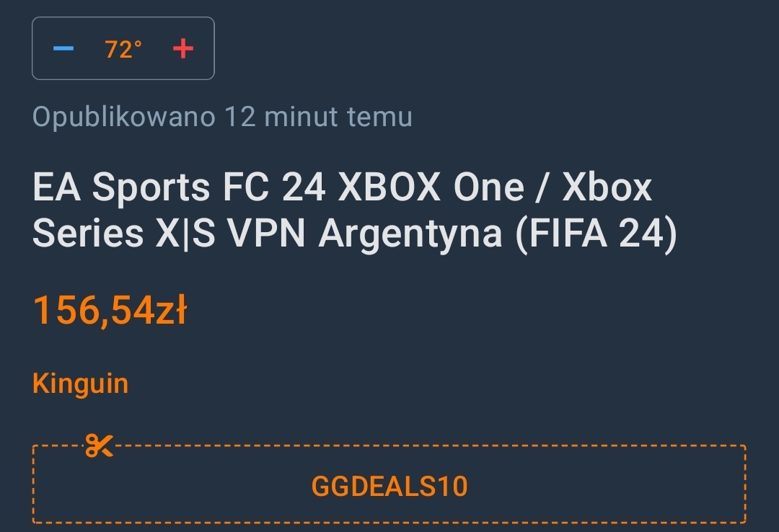Click the zł currency suffix on the price
Screen dimensions: 779x532
[x=171, y=311]
